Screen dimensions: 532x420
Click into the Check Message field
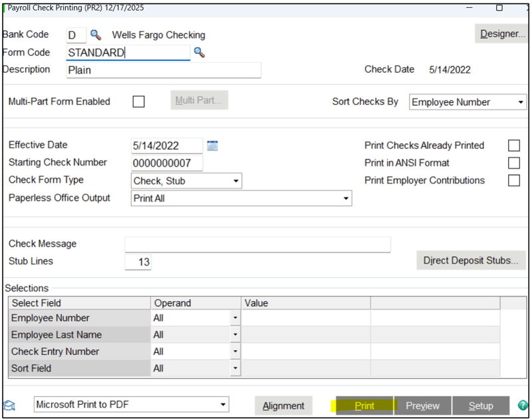[x=257, y=245]
